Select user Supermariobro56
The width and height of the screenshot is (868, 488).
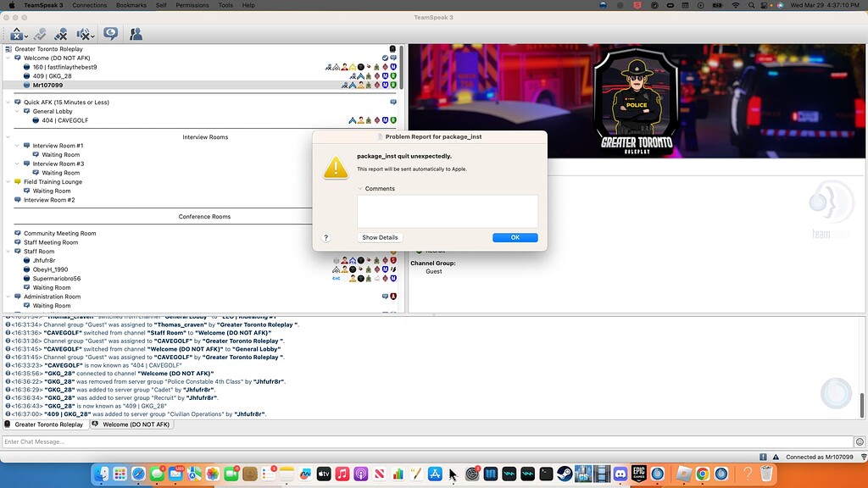click(57, 278)
